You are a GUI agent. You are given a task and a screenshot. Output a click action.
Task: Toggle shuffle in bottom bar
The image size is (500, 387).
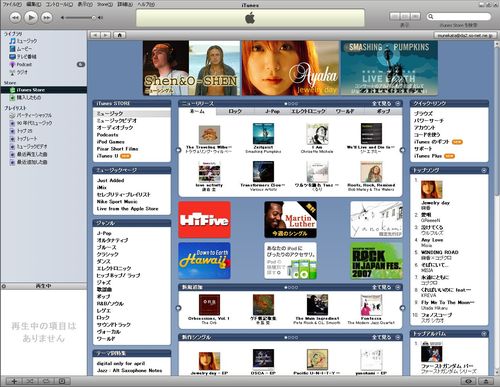tap(30, 381)
